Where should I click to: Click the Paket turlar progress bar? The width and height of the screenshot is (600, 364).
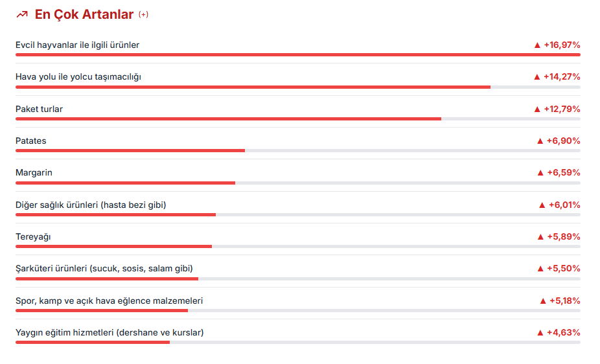pos(228,119)
